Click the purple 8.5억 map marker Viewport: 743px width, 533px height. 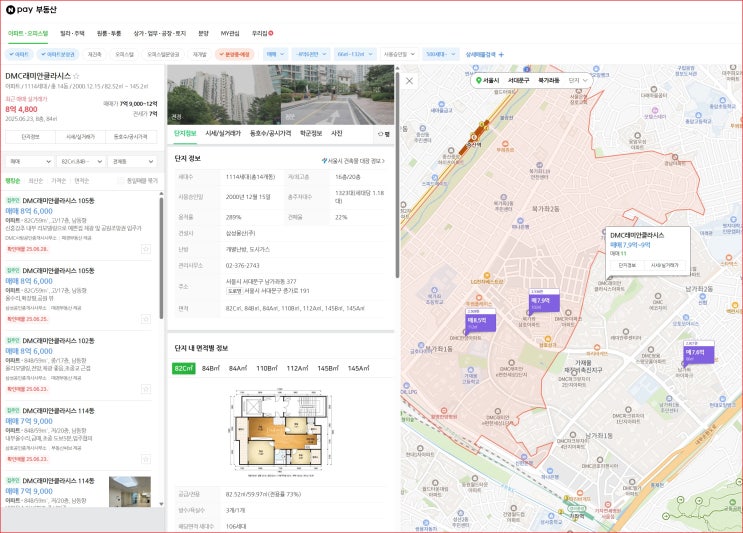480,320
